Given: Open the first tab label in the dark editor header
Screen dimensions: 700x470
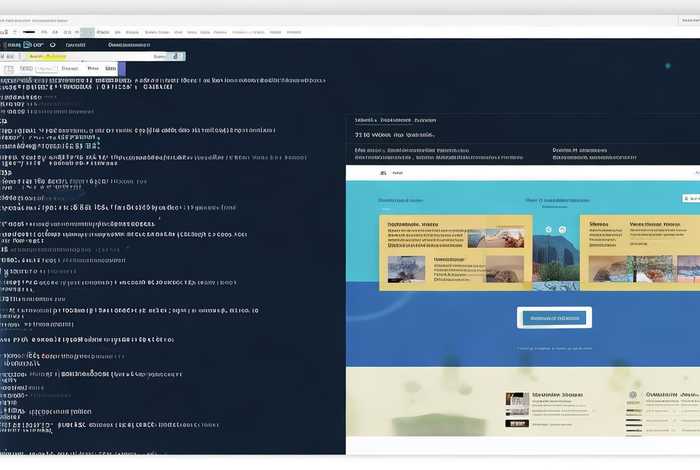Looking at the screenshot, I should click(75, 44).
